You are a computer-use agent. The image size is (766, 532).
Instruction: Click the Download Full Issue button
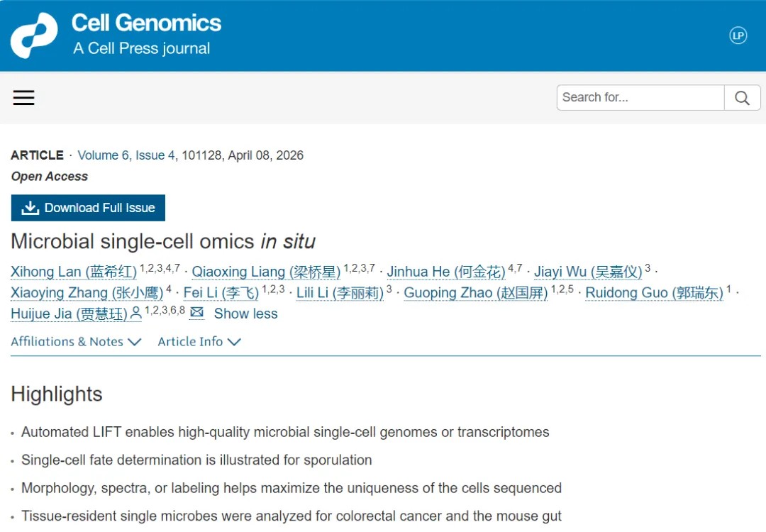point(88,207)
